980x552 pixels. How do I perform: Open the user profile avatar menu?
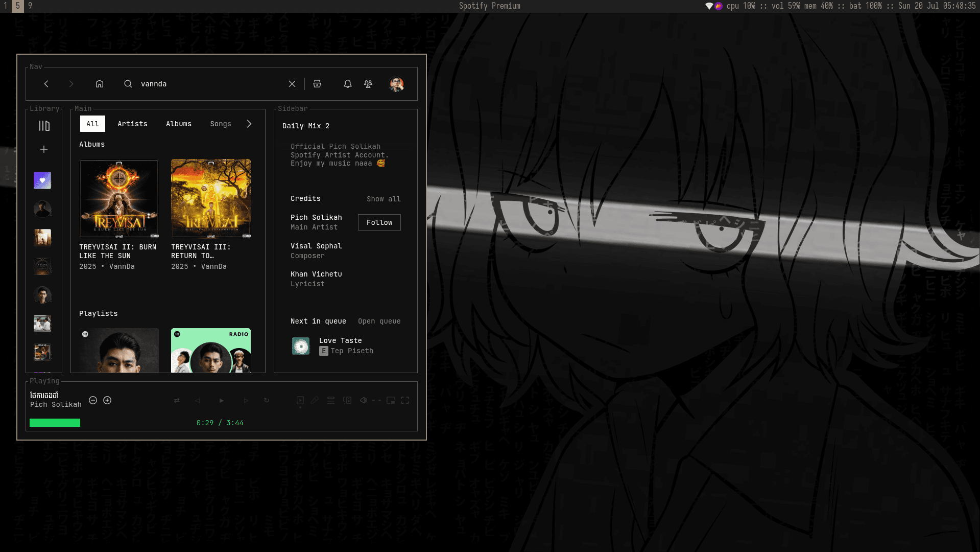click(x=396, y=84)
